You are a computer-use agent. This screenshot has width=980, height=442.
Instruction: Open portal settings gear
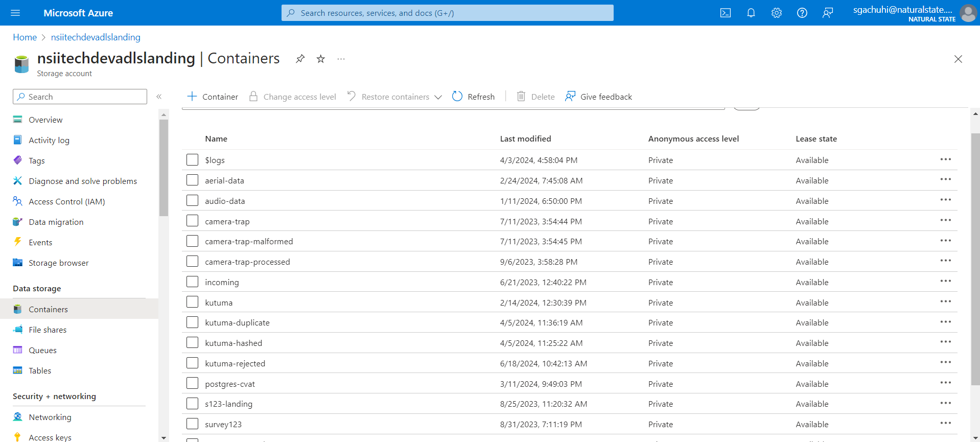tap(776, 13)
